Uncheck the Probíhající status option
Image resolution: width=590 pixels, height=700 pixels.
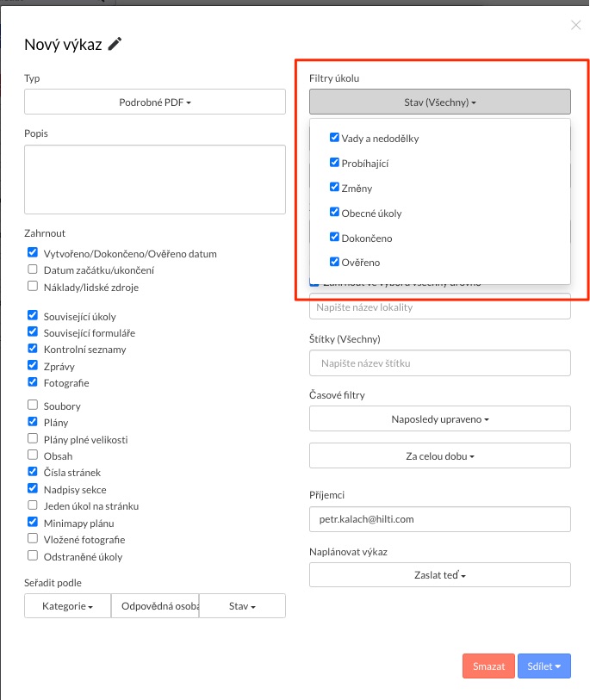334,163
